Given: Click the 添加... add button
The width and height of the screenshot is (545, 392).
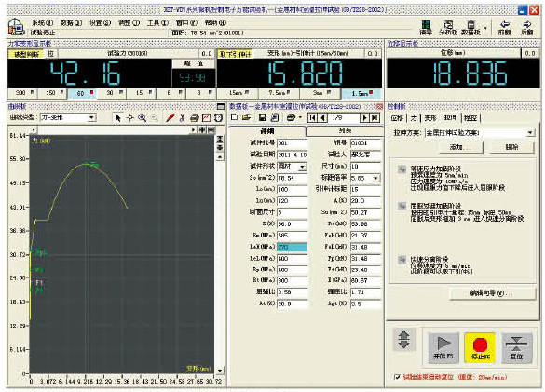Looking at the screenshot, I should point(461,147).
